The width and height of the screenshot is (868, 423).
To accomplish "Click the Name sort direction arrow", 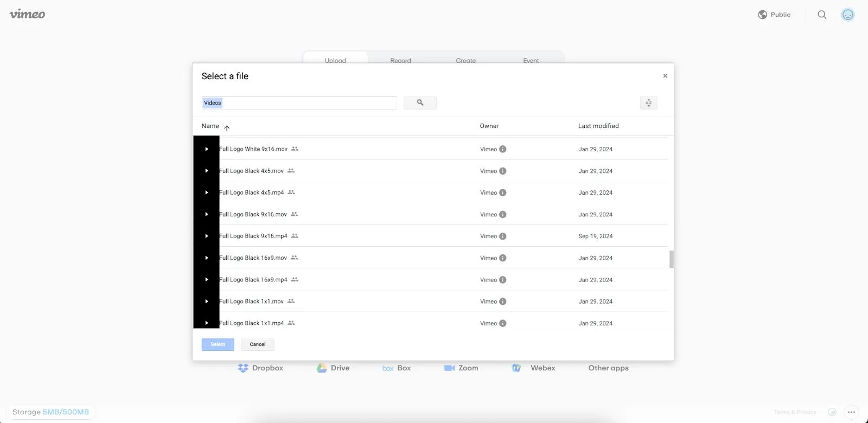I will (227, 128).
